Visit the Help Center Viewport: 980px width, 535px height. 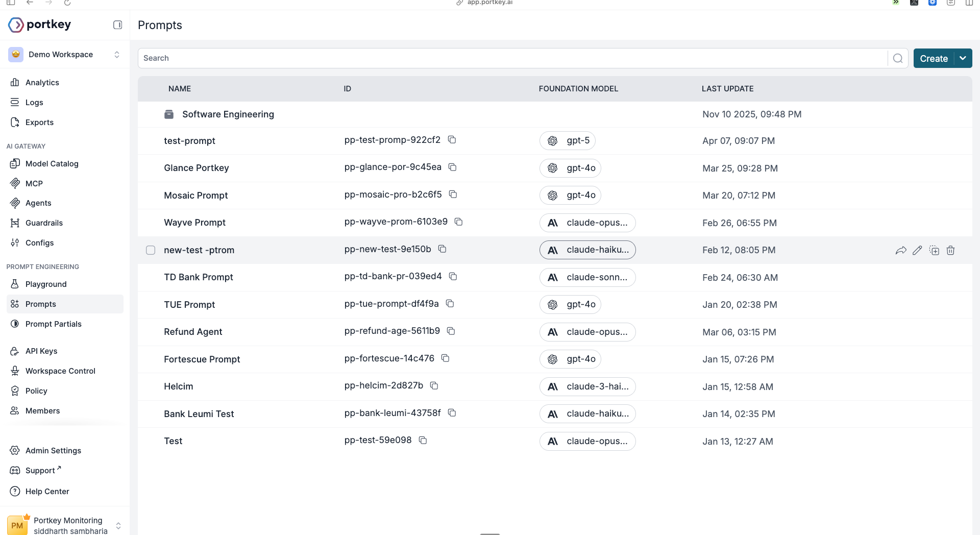pyautogui.click(x=47, y=492)
